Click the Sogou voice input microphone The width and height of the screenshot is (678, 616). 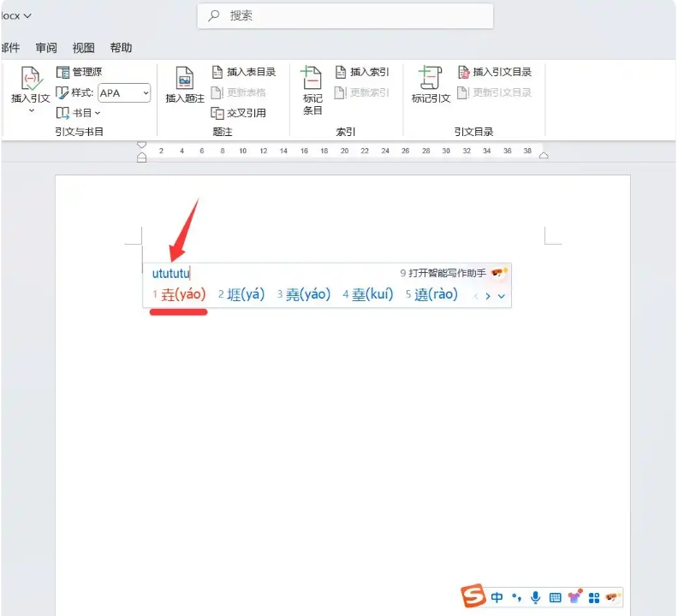tap(536, 597)
